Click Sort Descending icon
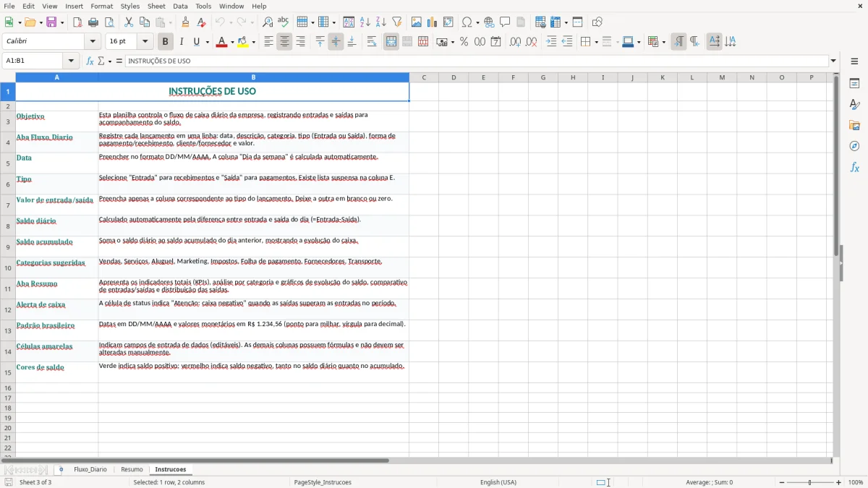Screen dimensions: 868x488 coord(381,22)
